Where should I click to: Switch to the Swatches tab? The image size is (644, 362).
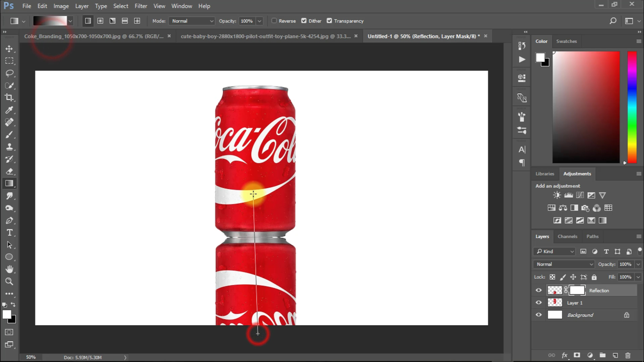(x=566, y=41)
